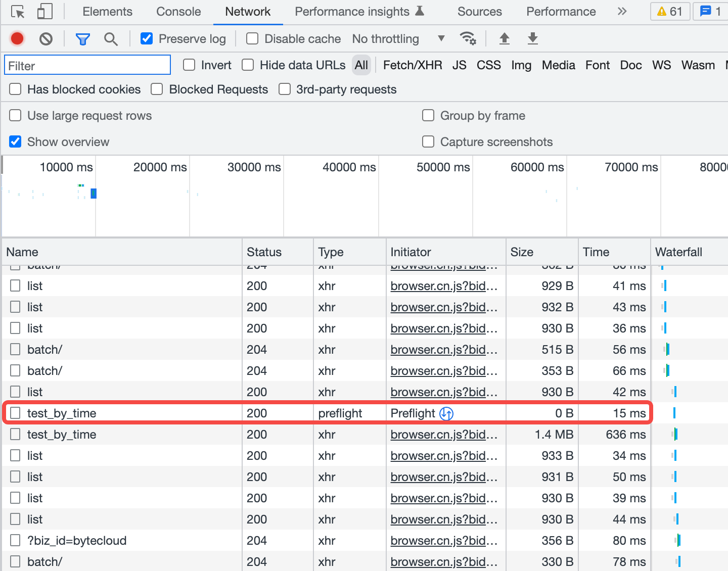Enable Use large request rows
The image size is (728, 571).
[16, 115]
